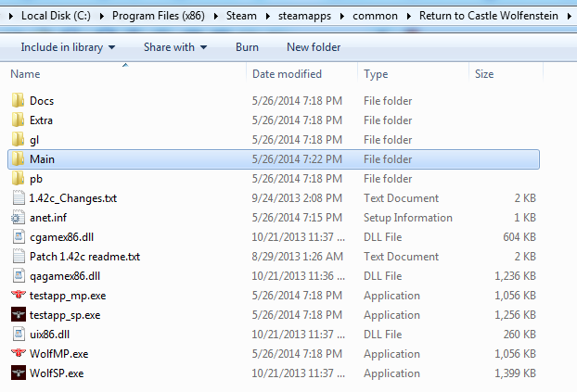This screenshot has height=392, width=577.
Task: Select file name 1.42c_Changes.txt
Action: pos(73,198)
